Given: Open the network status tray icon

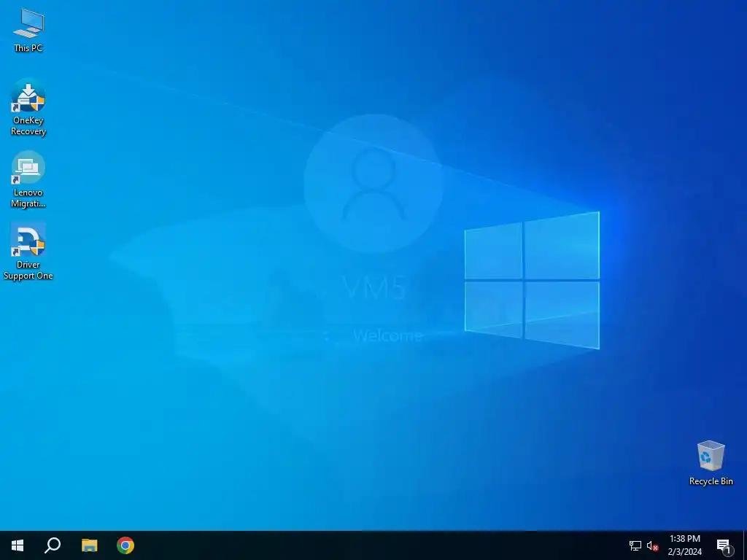Looking at the screenshot, I should pyautogui.click(x=635, y=545).
